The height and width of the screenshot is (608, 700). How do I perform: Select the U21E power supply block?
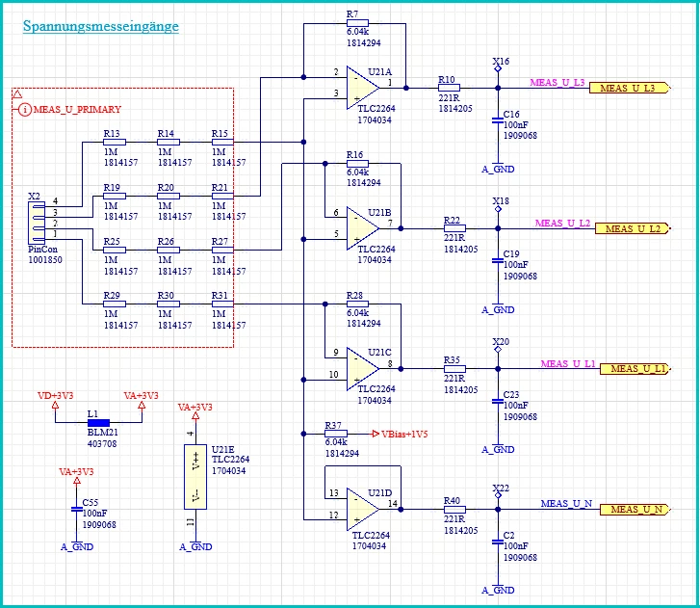pos(195,477)
